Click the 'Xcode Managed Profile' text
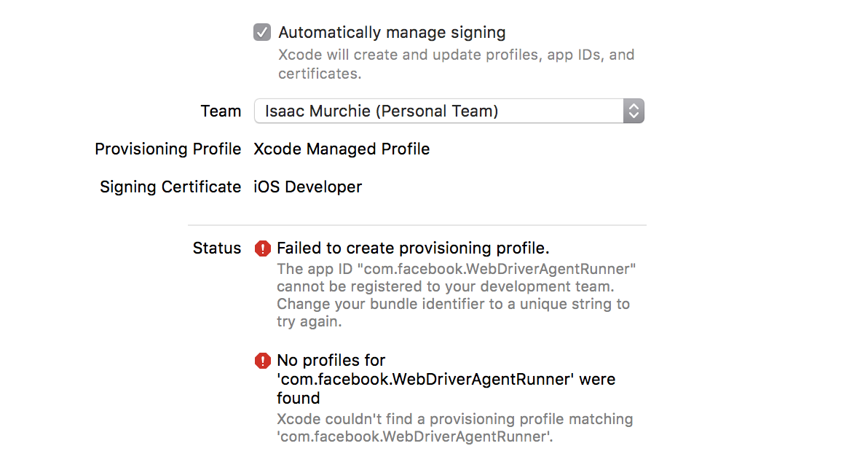The width and height of the screenshot is (868, 462). click(342, 149)
